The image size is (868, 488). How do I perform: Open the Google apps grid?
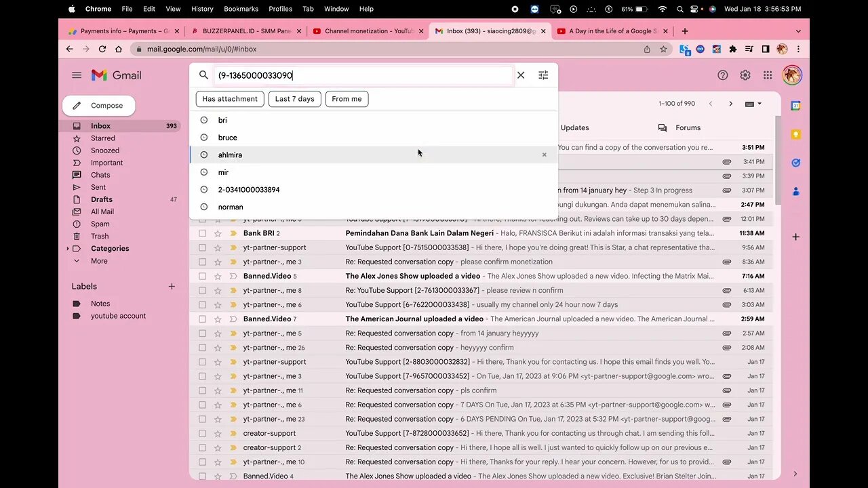pyautogui.click(x=768, y=75)
